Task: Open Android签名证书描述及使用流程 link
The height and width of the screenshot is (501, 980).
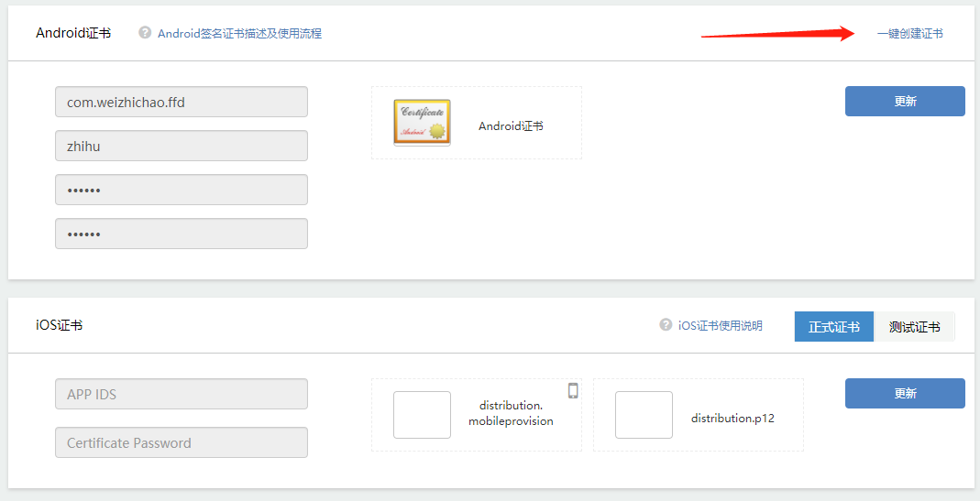Action: click(x=239, y=33)
